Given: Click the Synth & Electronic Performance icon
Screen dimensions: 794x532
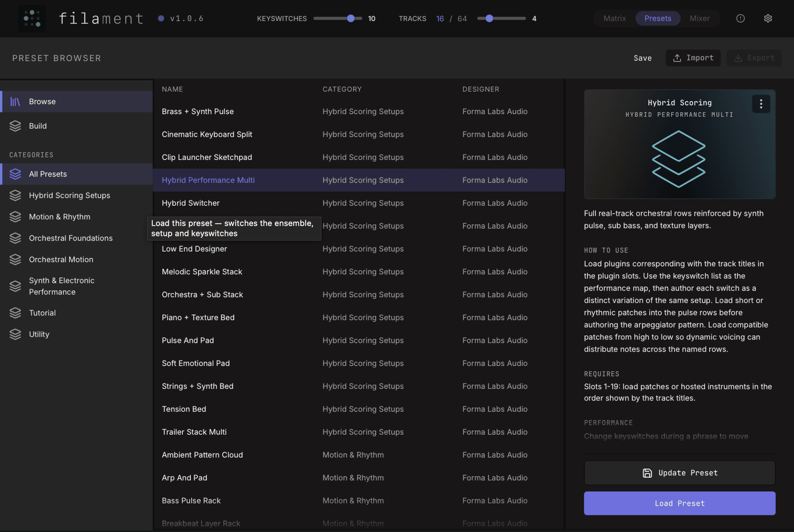Looking at the screenshot, I should tap(15, 286).
